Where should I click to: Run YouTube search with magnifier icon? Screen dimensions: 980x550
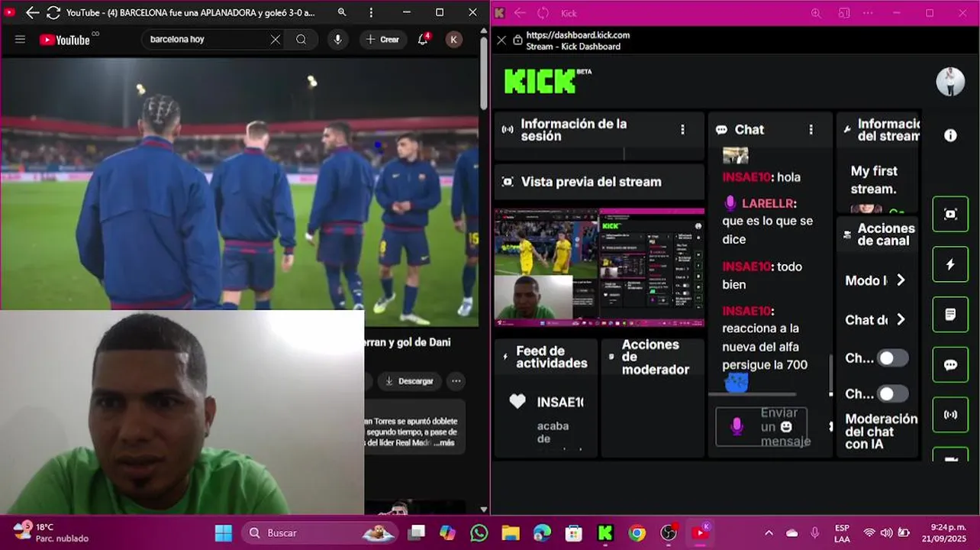point(301,40)
